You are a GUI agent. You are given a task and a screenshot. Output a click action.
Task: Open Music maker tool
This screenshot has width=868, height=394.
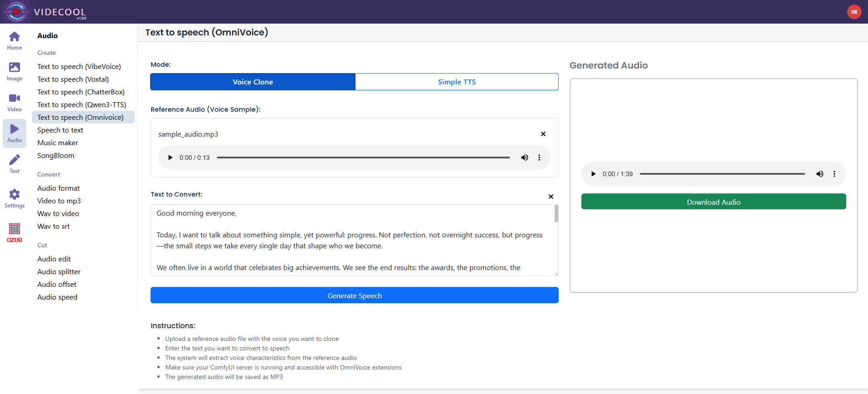pos(58,143)
